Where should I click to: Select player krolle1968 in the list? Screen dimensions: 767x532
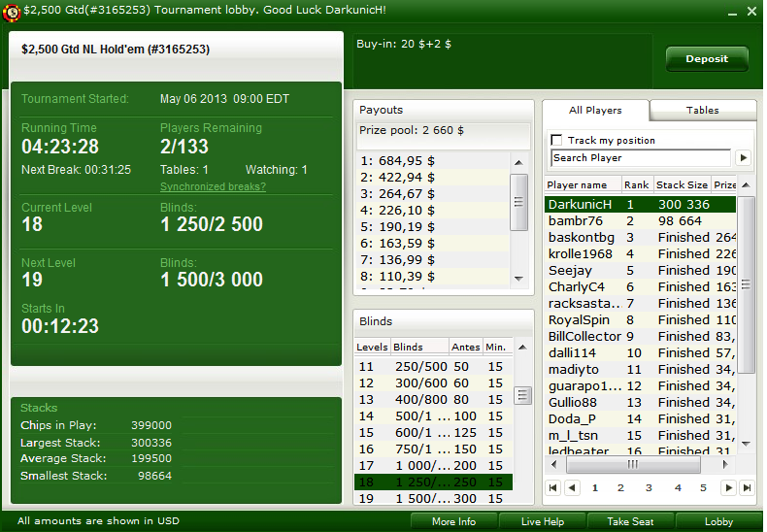(x=641, y=254)
